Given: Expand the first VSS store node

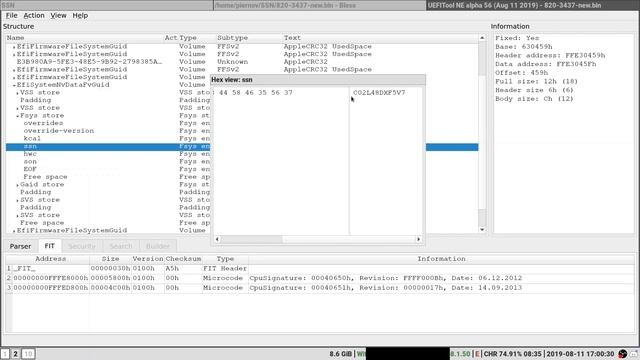Looking at the screenshot, I should [17, 93].
